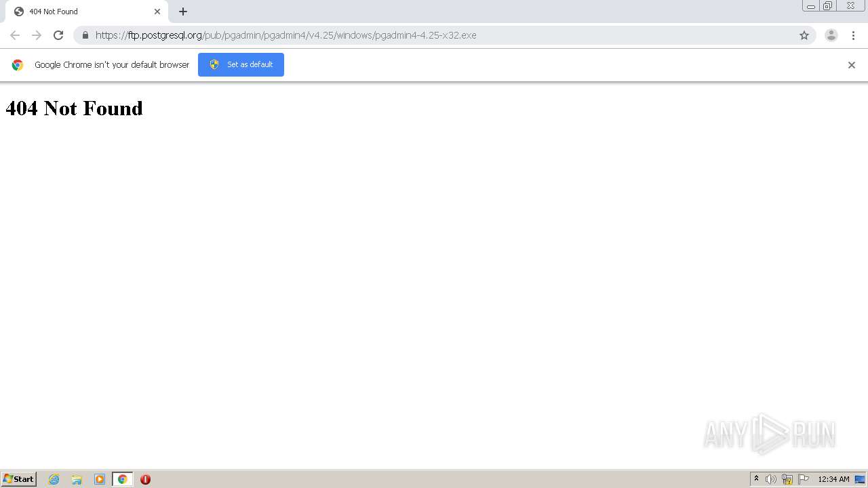Click the Show desktop tray icon
Viewport: 868px width, 488px height.
click(x=860, y=479)
